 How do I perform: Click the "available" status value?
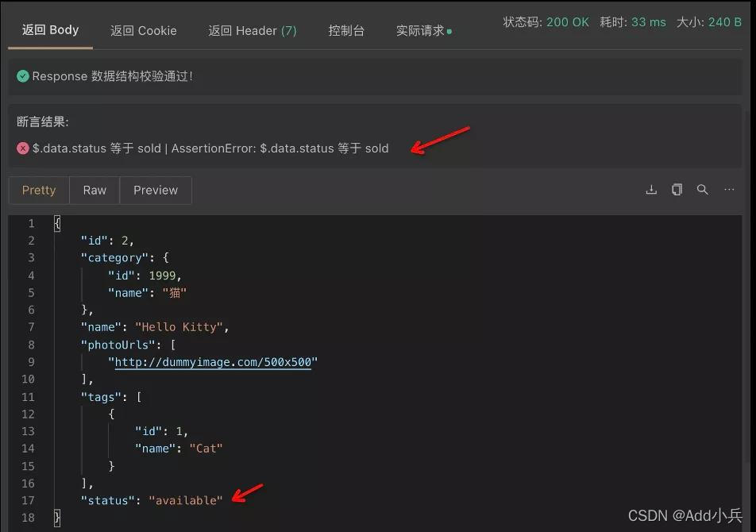coord(186,501)
